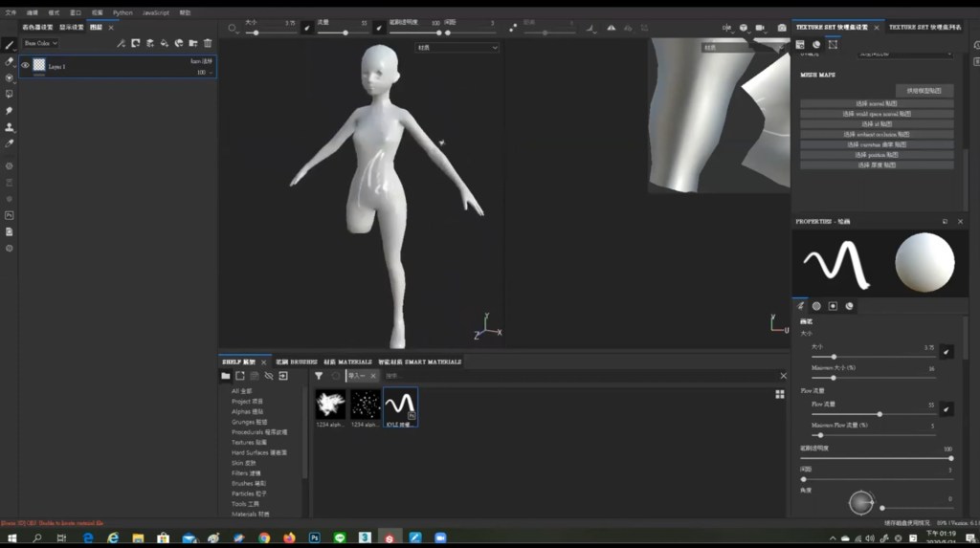Viewport: 980px width, 548px height.
Task: Select the Paint brush tool in left toolbar
Action: coord(10,44)
